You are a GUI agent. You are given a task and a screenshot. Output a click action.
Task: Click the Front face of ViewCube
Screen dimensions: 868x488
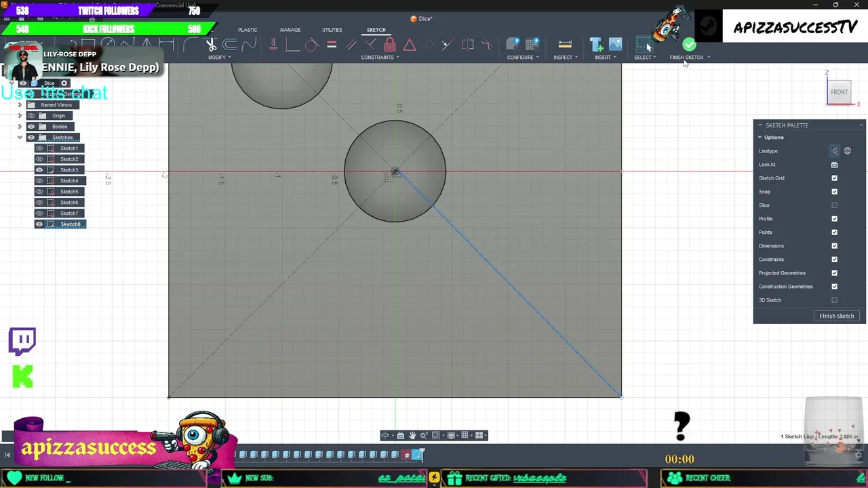[x=840, y=92]
